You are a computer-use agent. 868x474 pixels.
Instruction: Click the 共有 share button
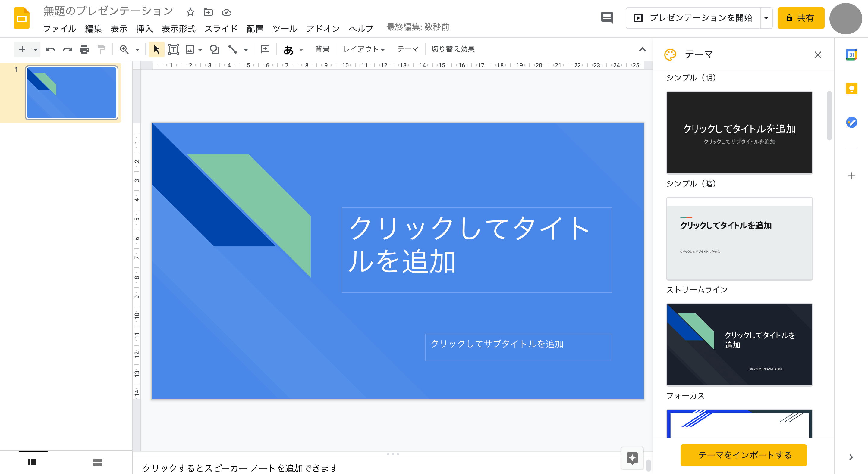[x=800, y=18]
